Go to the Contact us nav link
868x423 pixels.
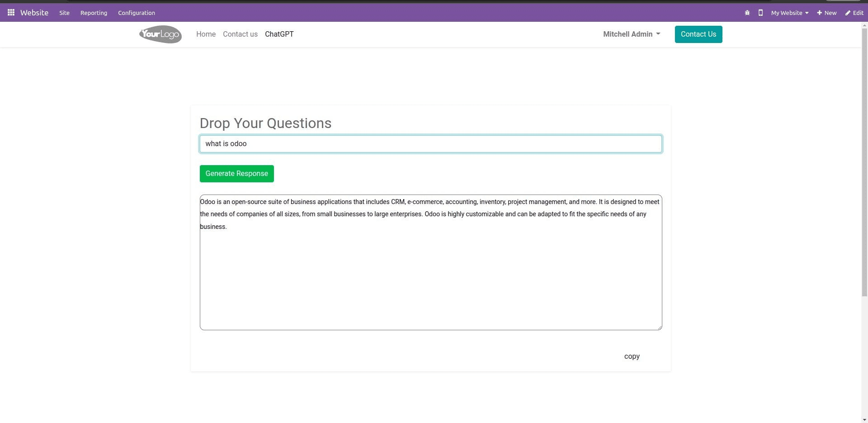(240, 34)
